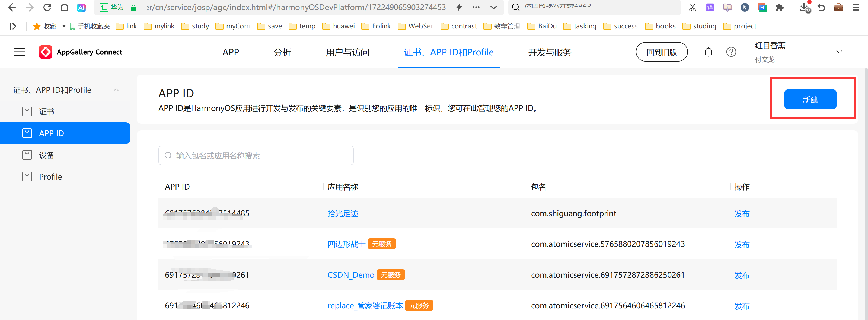The width and height of the screenshot is (868, 320).
Task: Open the help question mark icon
Action: [731, 52]
